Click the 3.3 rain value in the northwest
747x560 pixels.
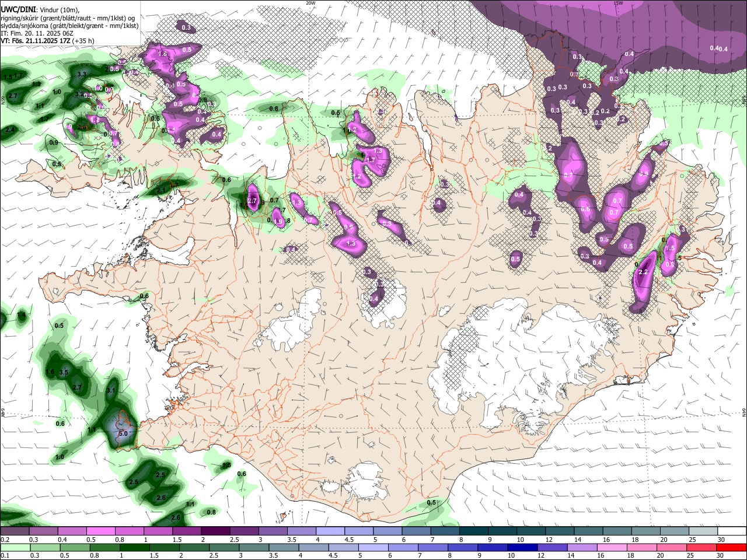click(82, 74)
